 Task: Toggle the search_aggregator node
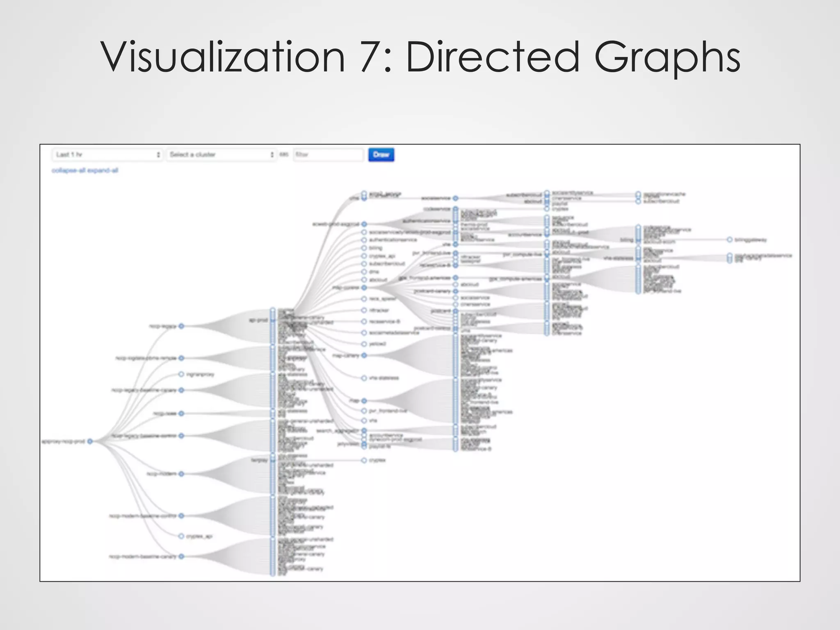tap(364, 431)
